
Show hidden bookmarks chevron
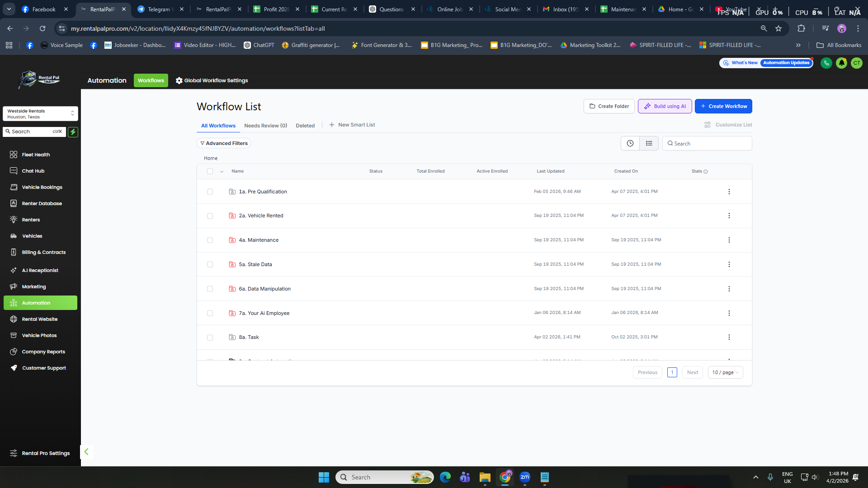(798, 45)
